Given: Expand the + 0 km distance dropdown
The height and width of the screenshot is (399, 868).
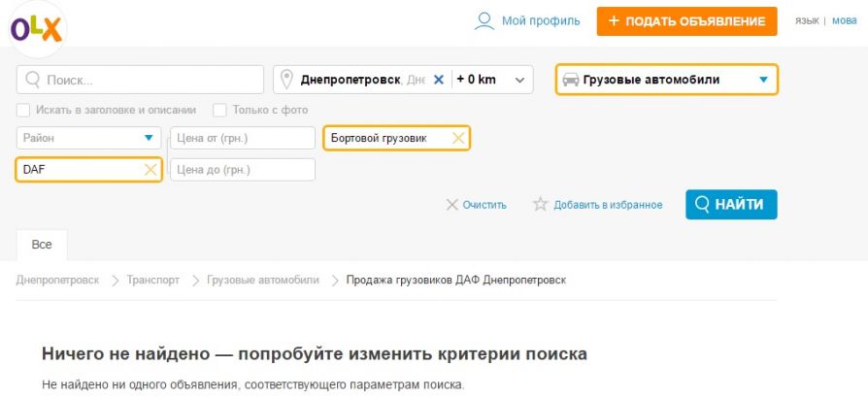Looking at the screenshot, I should (x=490, y=80).
